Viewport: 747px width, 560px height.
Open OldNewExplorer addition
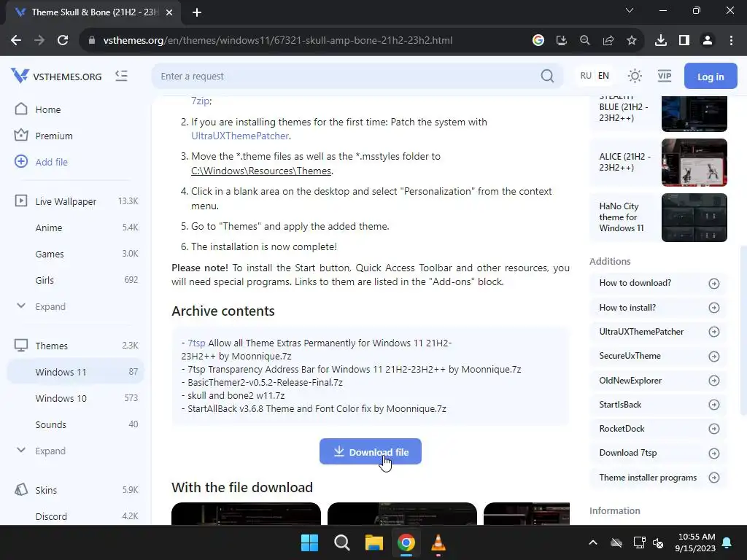tap(659, 381)
